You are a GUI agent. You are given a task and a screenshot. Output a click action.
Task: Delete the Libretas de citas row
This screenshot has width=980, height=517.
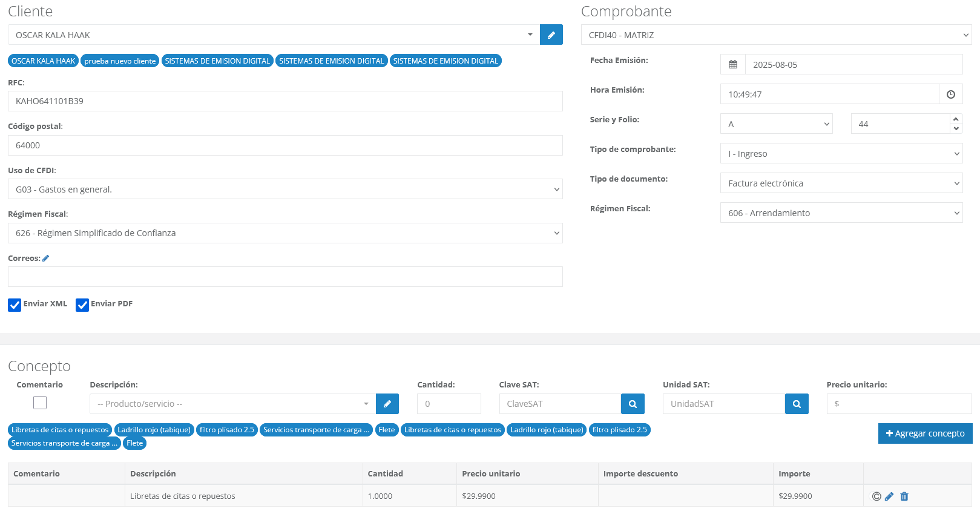coord(904,496)
